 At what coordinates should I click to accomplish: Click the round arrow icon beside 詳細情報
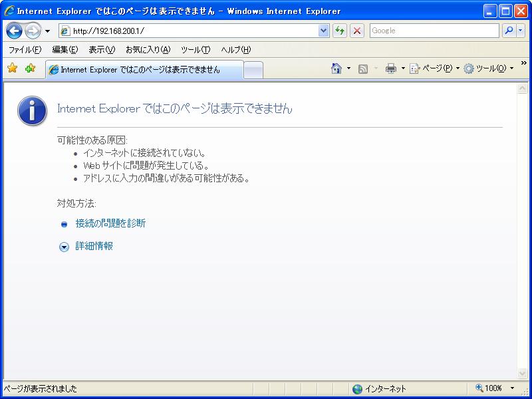pyautogui.click(x=64, y=247)
